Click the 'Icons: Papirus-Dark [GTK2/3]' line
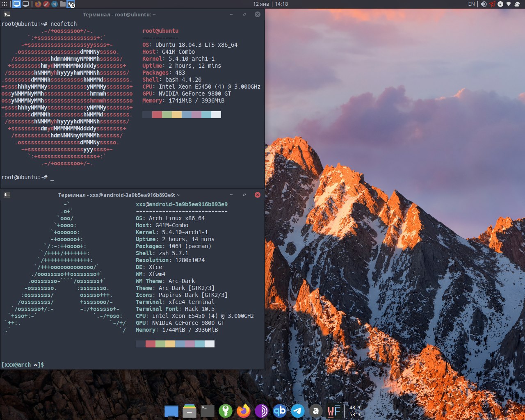525x420 pixels. tap(182, 295)
